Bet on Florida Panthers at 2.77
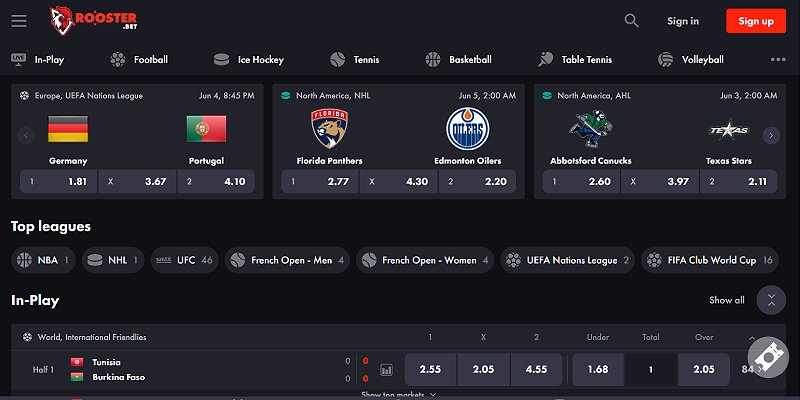 (320, 181)
